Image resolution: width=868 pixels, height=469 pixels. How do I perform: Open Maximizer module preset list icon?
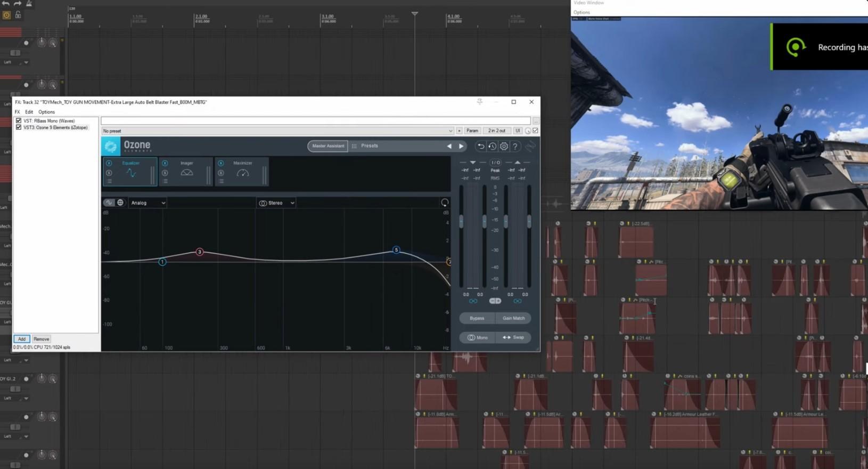pyautogui.click(x=221, y=181)
